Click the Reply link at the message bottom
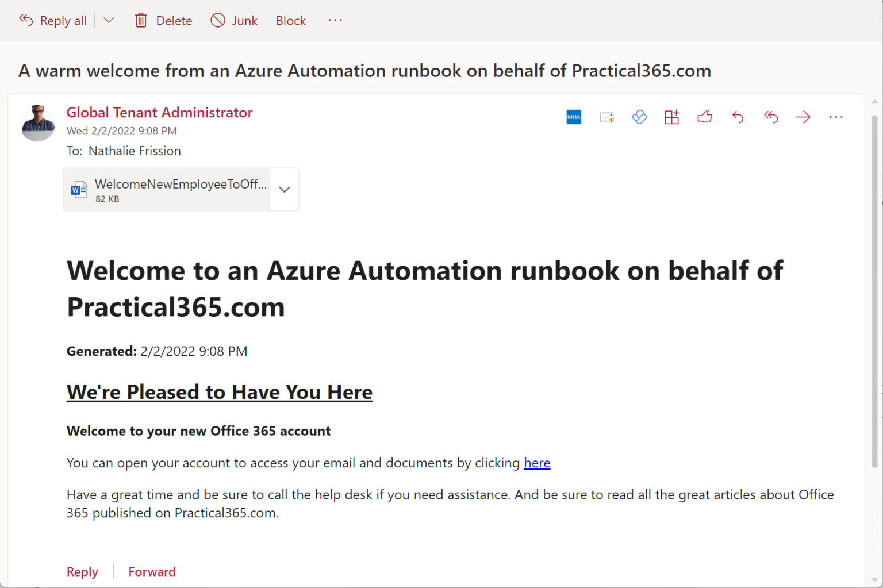 (x=82, y=571)
